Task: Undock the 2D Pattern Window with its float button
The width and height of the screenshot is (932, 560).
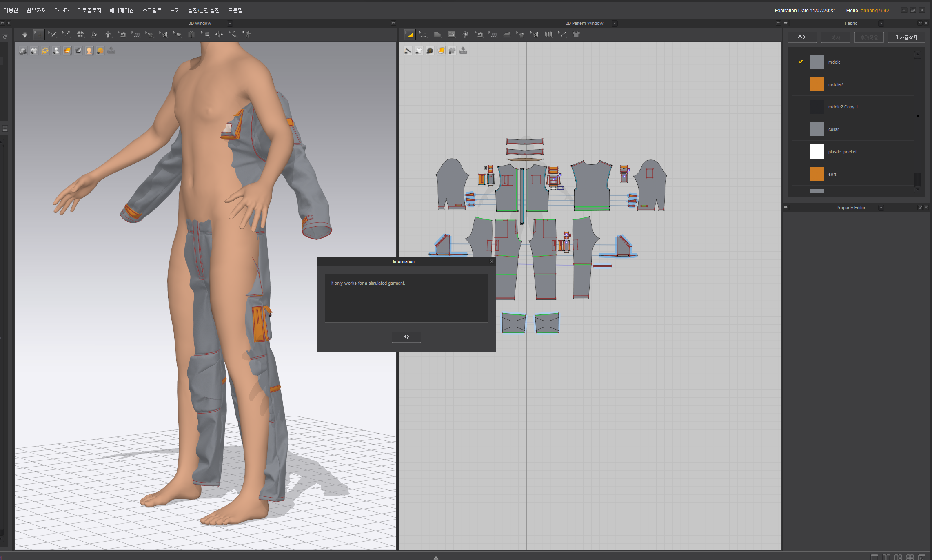Action: [778, 23]
